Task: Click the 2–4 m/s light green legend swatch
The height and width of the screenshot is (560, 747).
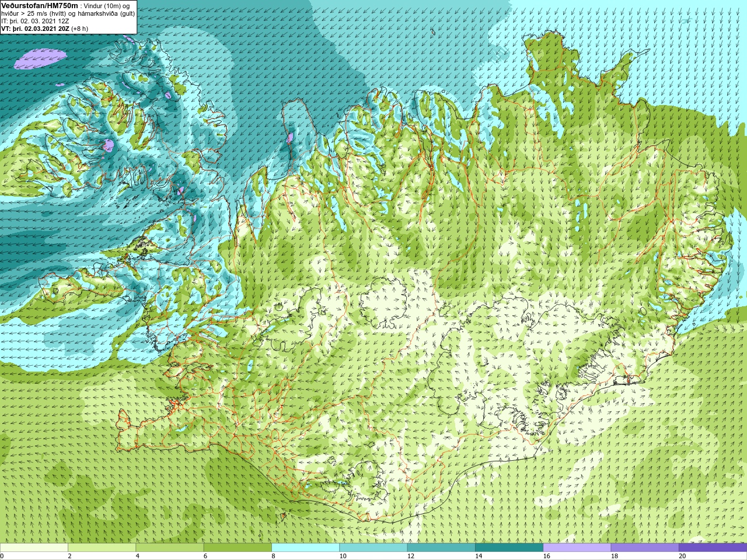Action: pyautogui.click(x=102, y=548)
